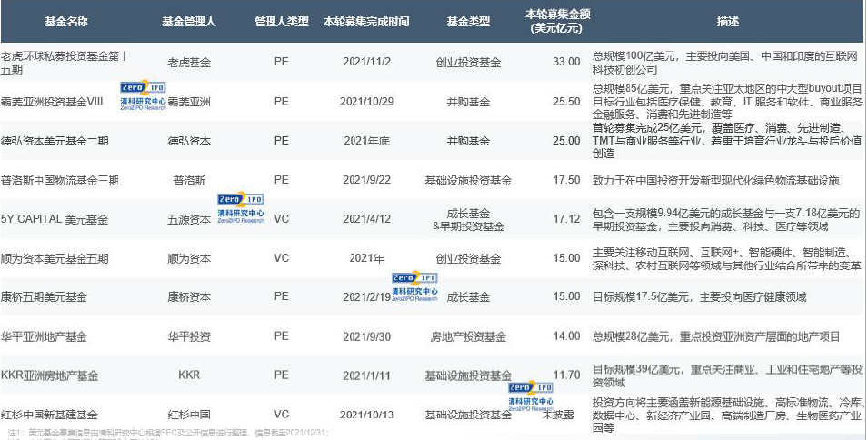Click date cell 2021/9/22
The width and height of the screenshot is (868, 440).
coord(366,180)
